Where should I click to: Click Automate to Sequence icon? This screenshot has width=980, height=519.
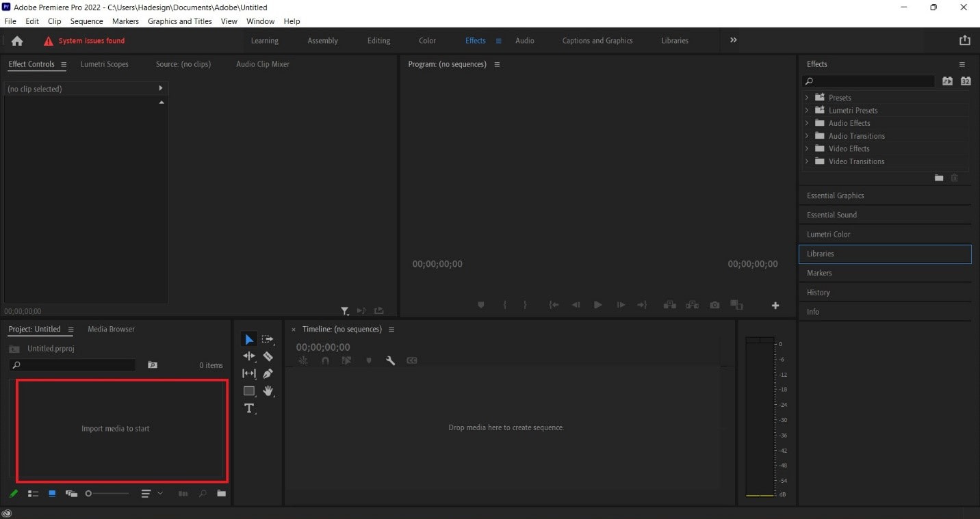coord(183,493)
